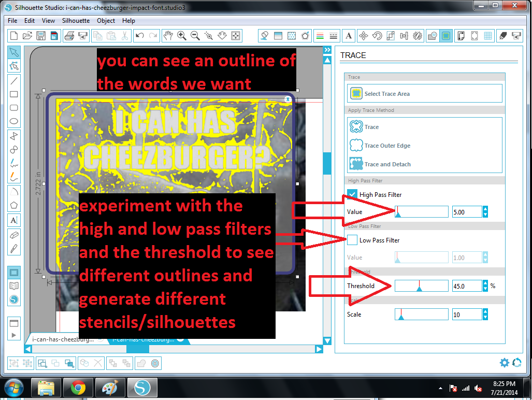Screen dimensions: 532x400
Task: Click the Open folder icon
Action: point(27,36)
